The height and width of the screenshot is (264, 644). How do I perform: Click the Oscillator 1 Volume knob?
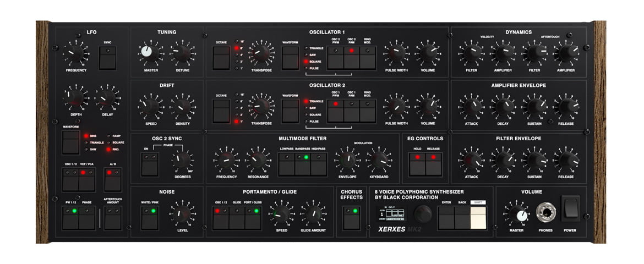click(428, 53)
